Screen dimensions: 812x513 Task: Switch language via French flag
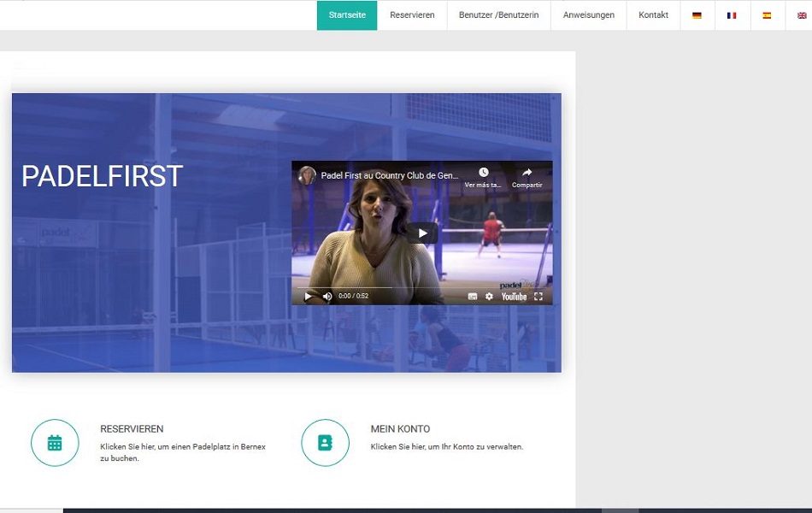tap(732, 15)
